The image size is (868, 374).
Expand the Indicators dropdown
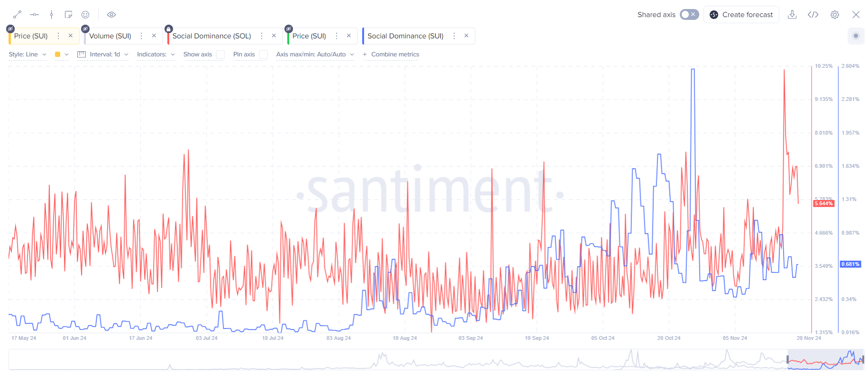click(156, 55)
